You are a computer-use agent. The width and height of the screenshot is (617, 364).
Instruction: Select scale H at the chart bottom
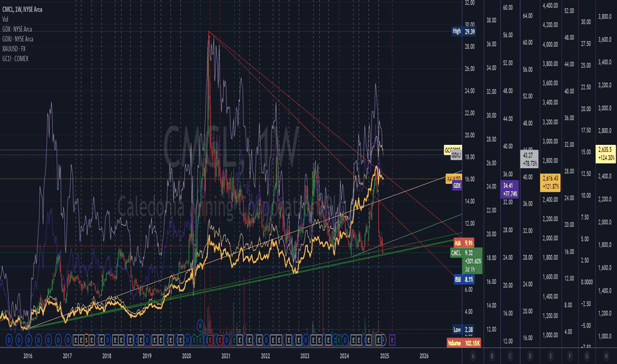606,356
